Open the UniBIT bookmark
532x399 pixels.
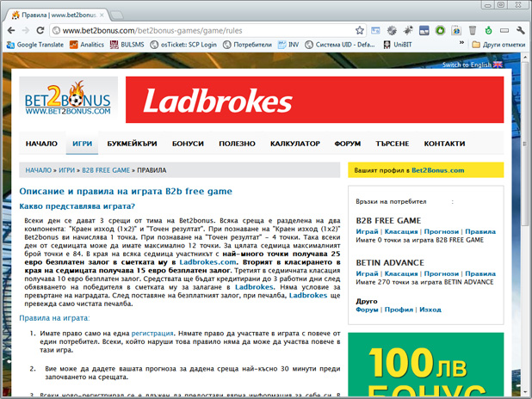(x=398, y=45)
